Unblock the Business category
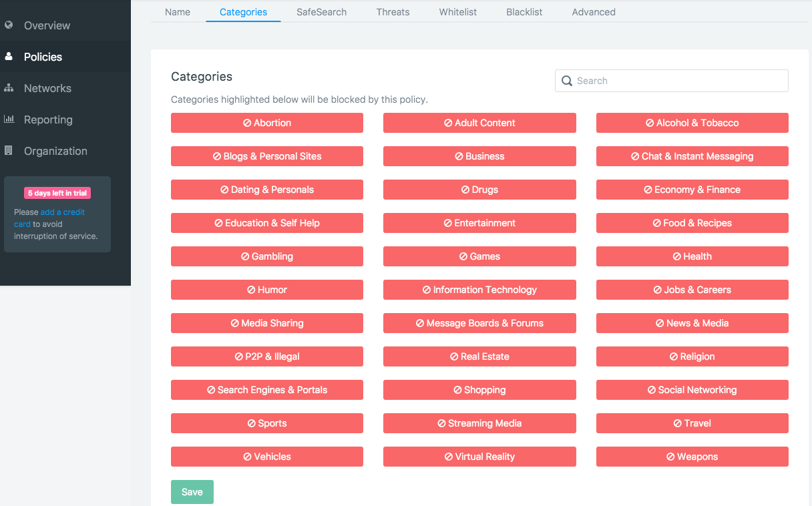The height and width of the screenshot is (506, 812). pyautogui.click(x=479, y=156)
